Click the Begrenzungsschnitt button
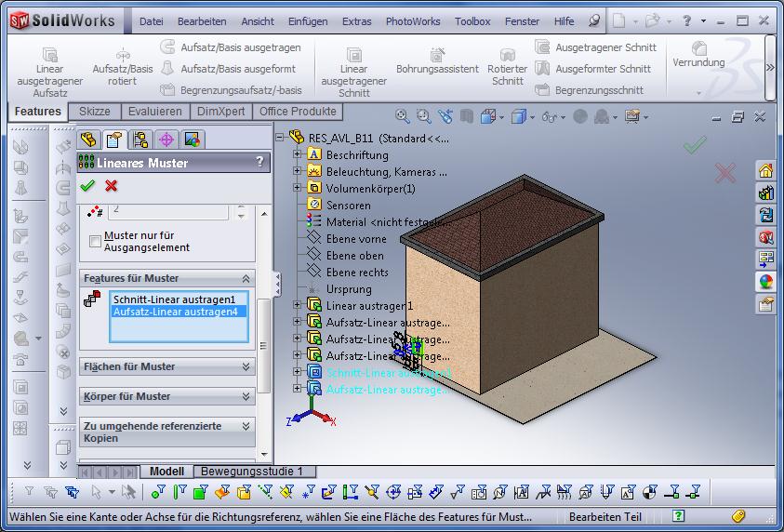The image size is (784, 532). (x=599, y=90)
